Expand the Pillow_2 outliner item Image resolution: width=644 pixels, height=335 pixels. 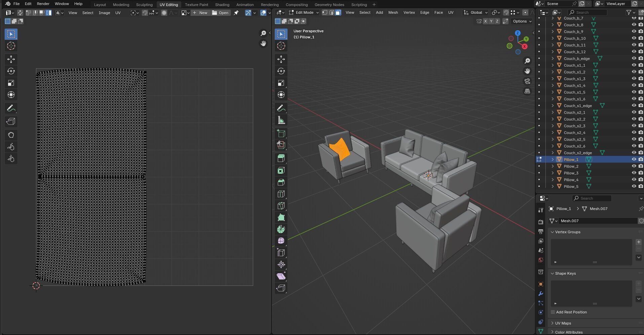tap(553, 166)
